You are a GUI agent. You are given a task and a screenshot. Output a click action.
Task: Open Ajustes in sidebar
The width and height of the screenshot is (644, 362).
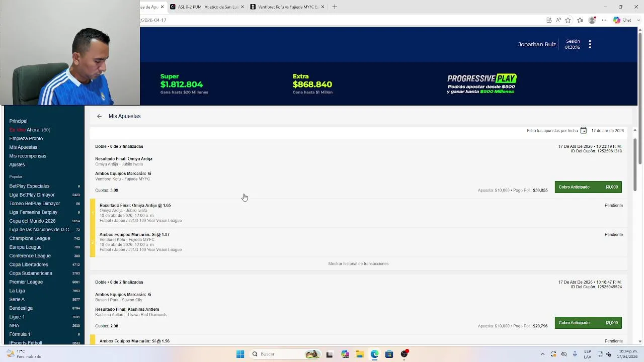(17, 165)
